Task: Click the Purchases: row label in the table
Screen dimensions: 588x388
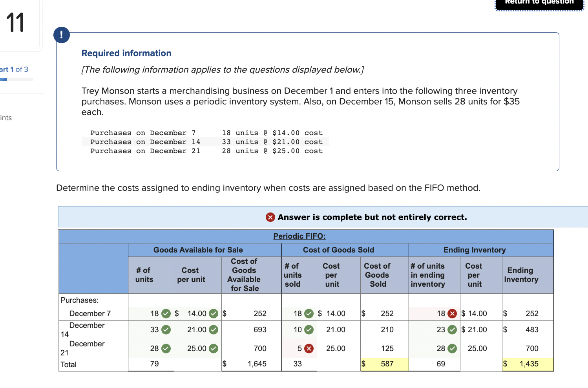Action: coord(80,300)
